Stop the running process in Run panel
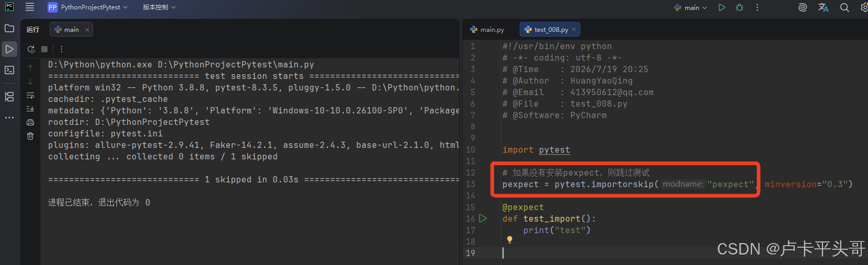868x265 pixels. (44, 49)
